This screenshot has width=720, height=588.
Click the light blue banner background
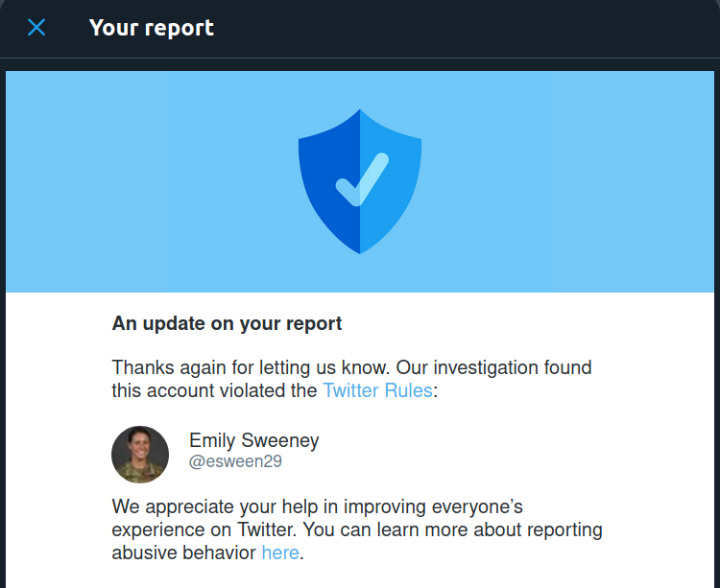tap(551, 181)
